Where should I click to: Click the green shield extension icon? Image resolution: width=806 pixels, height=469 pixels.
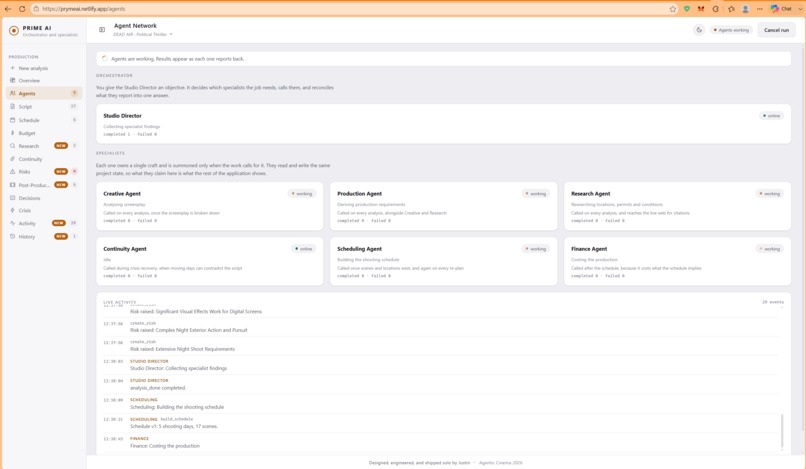pyautogui.click(x=686, y=9)
